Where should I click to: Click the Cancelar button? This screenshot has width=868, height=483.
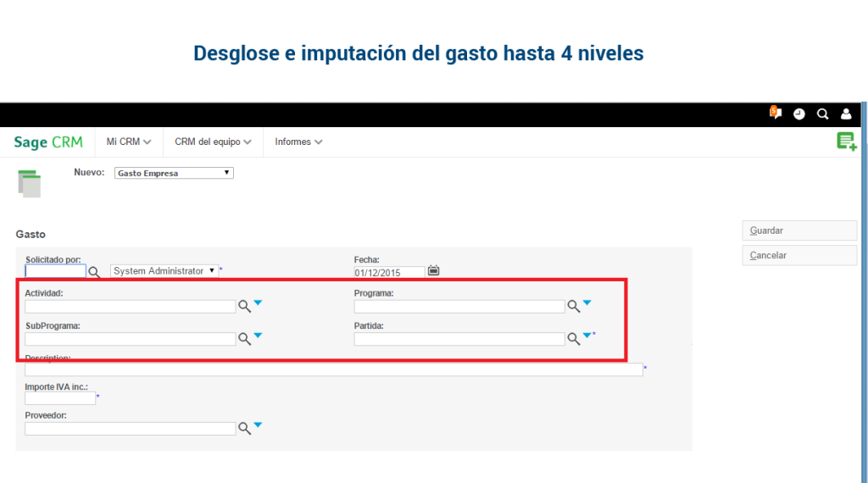coord(799,256)
